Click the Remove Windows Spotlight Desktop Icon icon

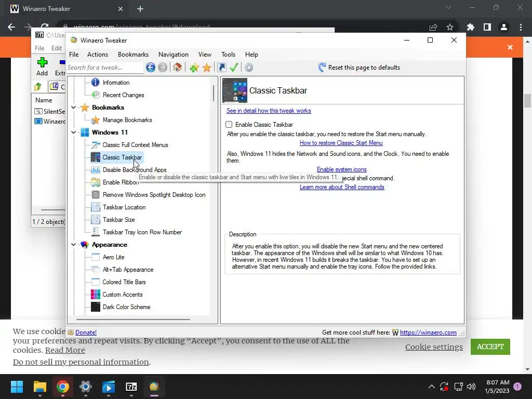96,195
